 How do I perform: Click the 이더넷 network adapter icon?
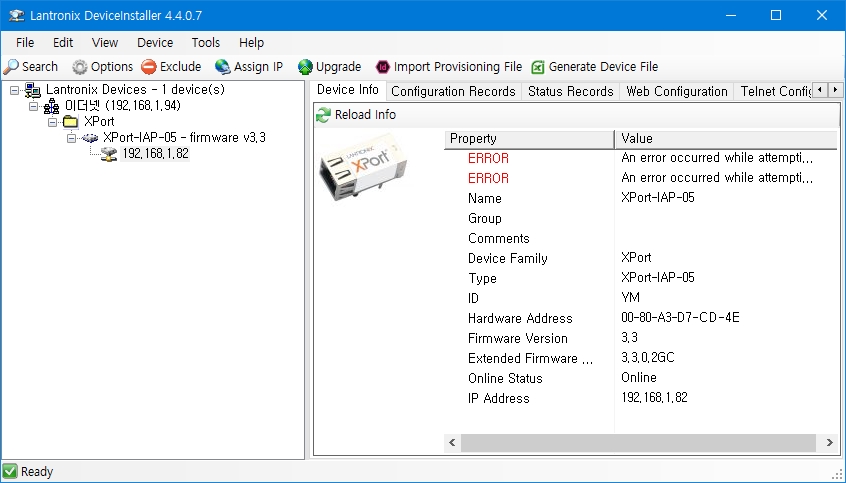(51, 106)
